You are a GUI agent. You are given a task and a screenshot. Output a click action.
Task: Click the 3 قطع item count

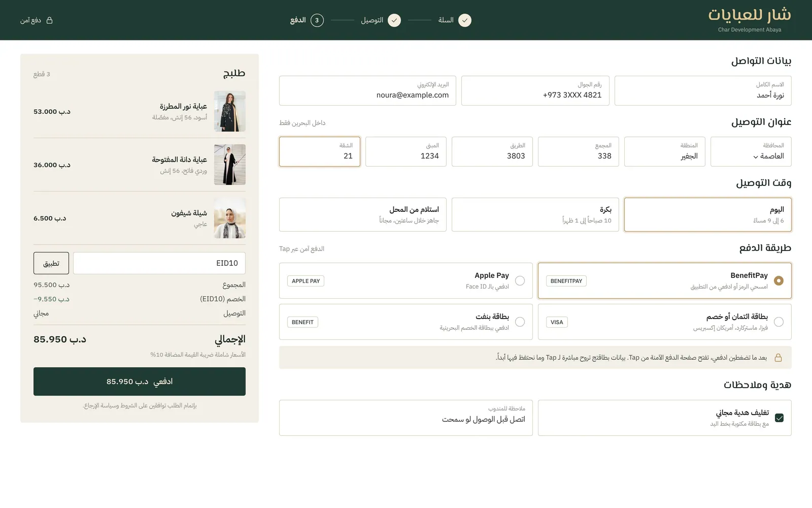pos(42,74)
